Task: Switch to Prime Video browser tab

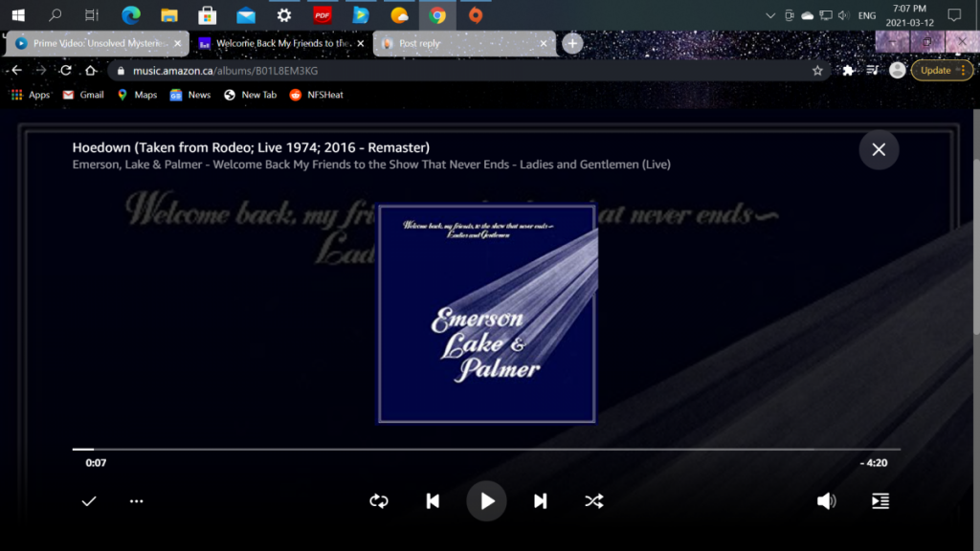Action: pos(91,43)
